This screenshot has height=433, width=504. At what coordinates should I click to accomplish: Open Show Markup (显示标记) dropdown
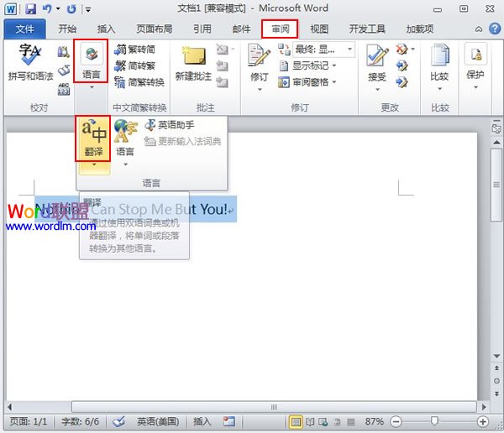pyautogui.click(x=307, y=65)
